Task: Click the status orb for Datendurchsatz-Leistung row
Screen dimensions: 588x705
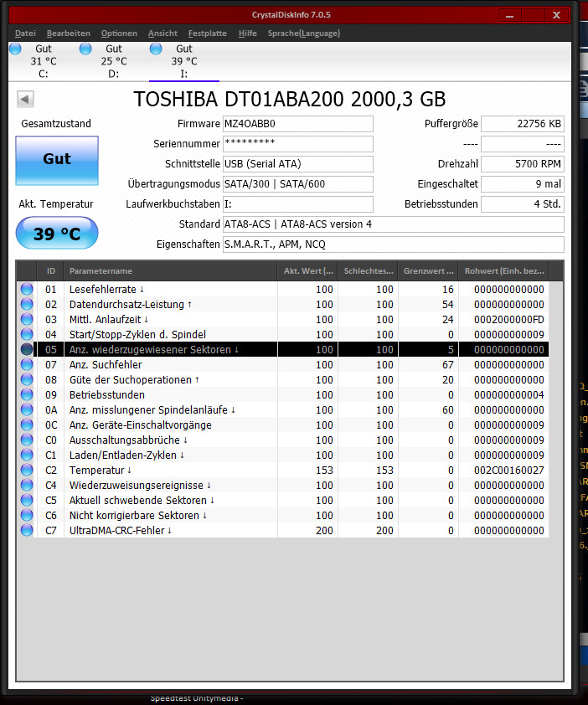Action: (27, 305)
